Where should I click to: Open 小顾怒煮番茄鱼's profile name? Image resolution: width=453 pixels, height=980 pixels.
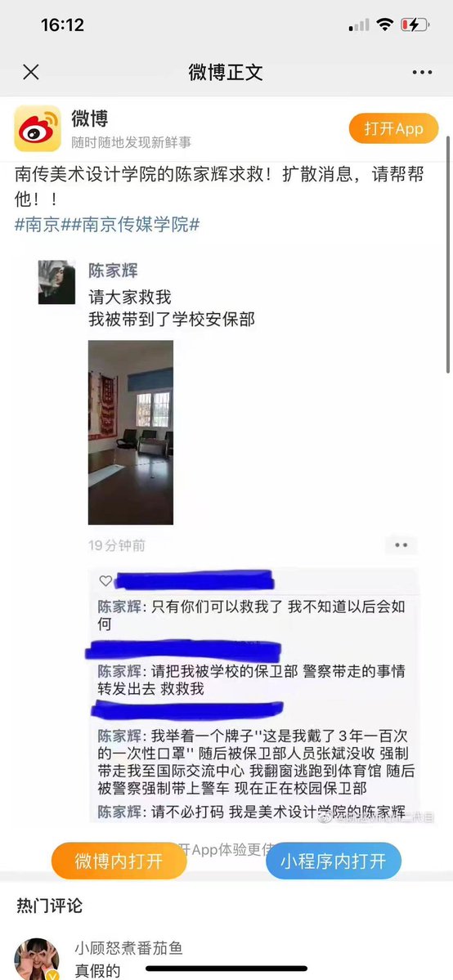(x=129, y=949)
